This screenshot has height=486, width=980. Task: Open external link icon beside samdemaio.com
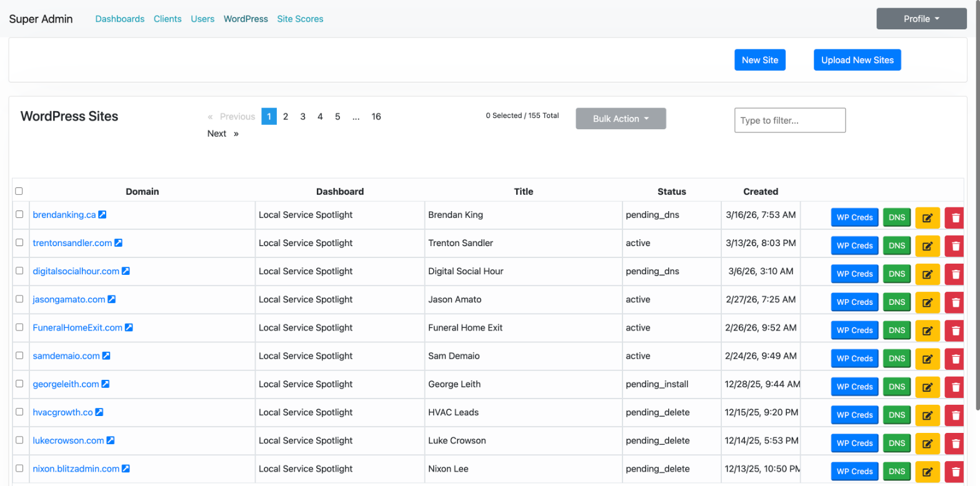click(x=106, y=355)
